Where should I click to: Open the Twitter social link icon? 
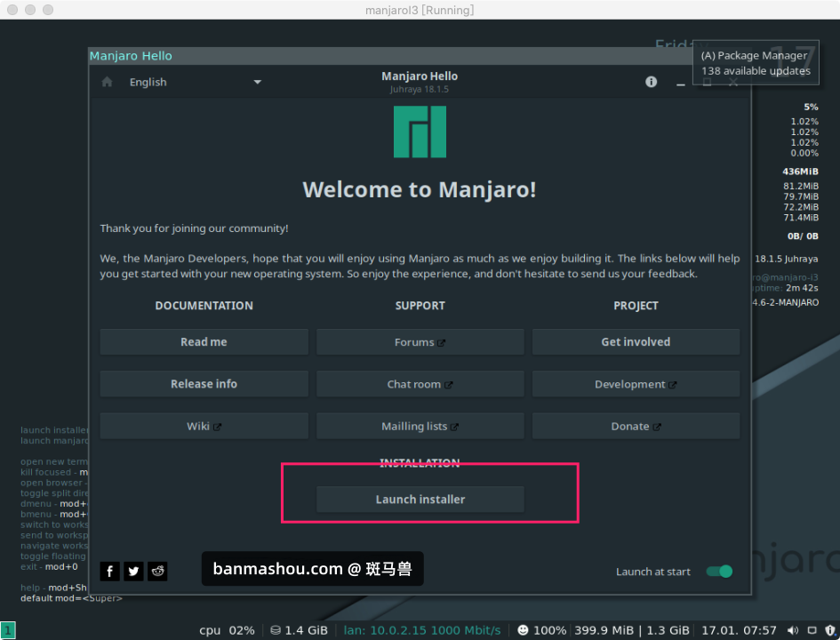point(133,572)
